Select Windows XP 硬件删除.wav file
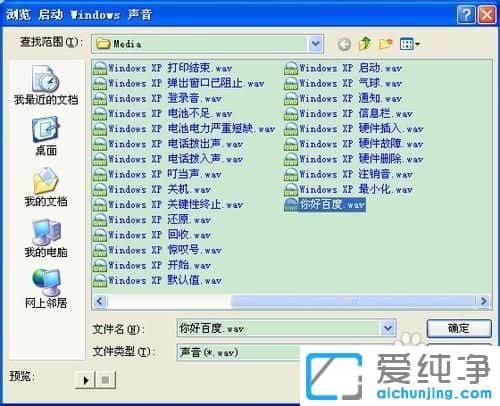 [x=354, y=159]
